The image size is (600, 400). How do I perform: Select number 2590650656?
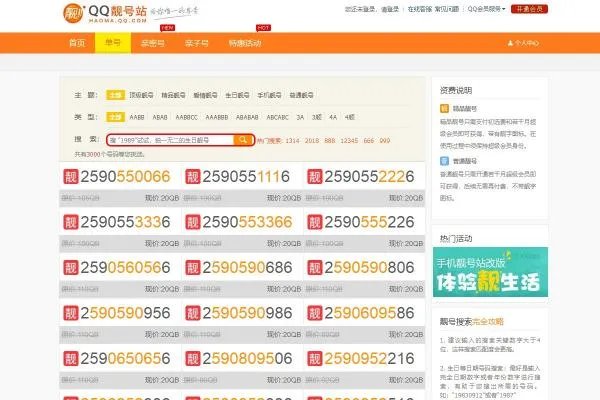click(x=125, y=359)
